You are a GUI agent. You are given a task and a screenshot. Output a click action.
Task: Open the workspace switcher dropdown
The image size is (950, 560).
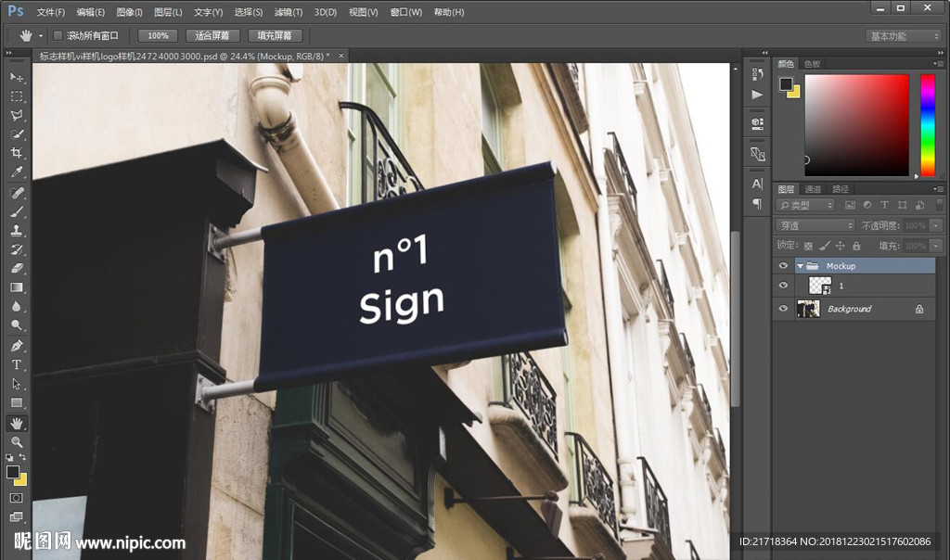(904, 36)
